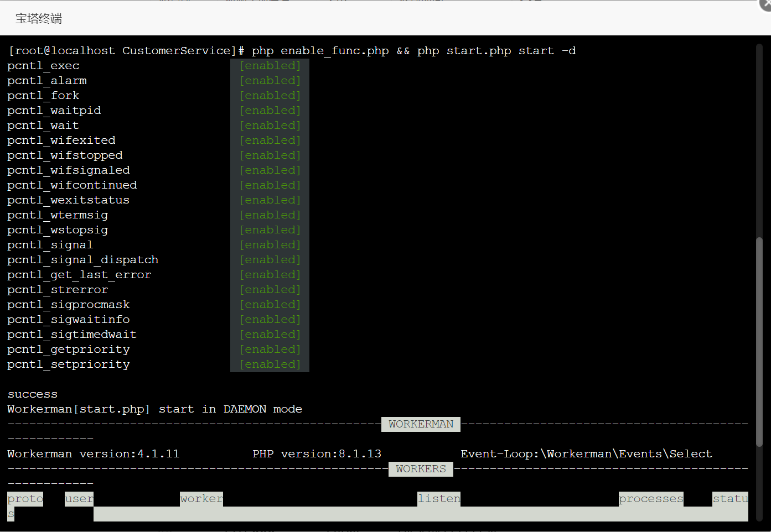Click [enabled] status beside pcntl_wstopsig

tap(270, 230)
